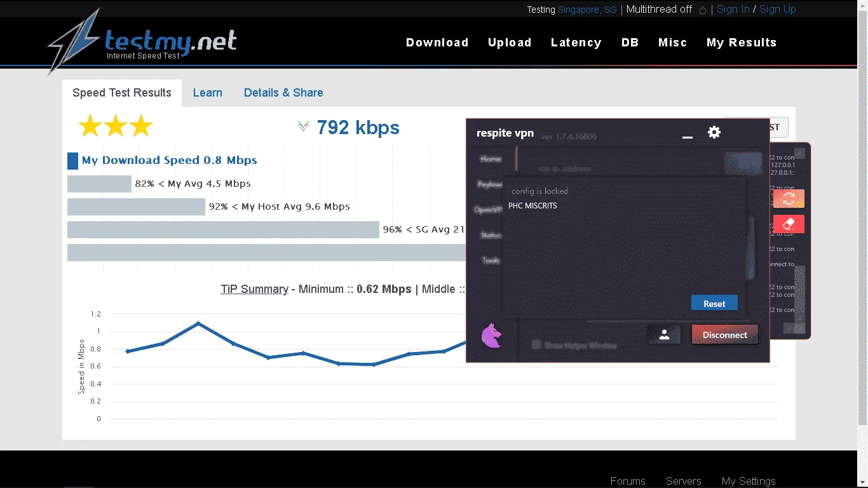This screenshot has height=488, width=868.
Task: Open the Upload menu
Action: pyautogui.click(x=510, y=43)
